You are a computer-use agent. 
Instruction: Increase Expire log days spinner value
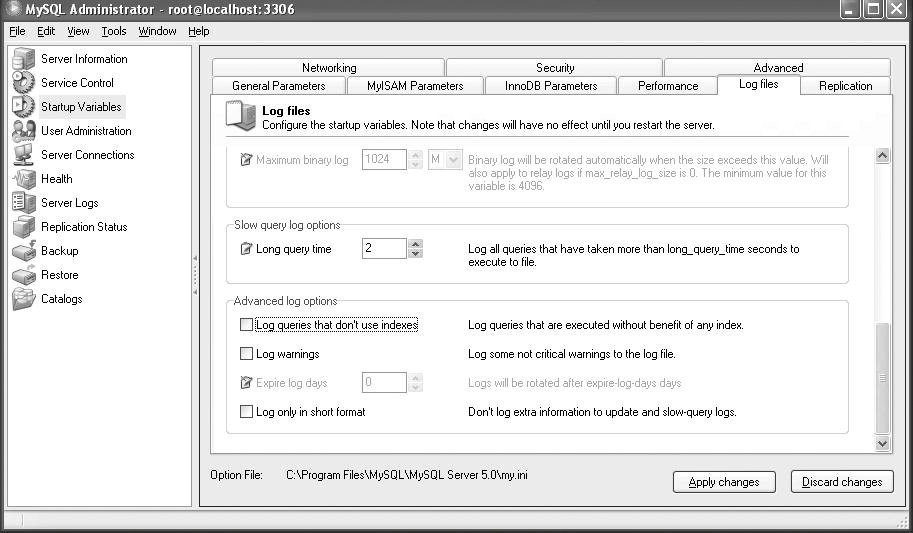click(x=415, y=377)
